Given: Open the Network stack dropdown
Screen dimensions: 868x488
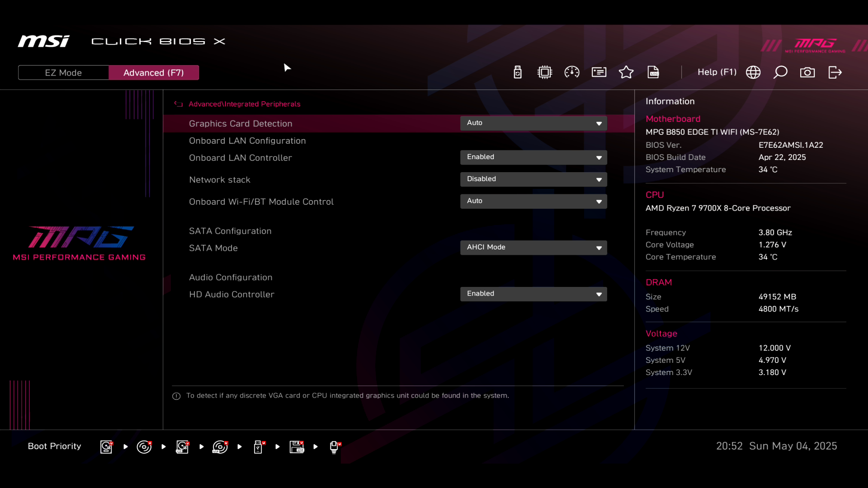Looking at the screenshot, I should 533,179.
